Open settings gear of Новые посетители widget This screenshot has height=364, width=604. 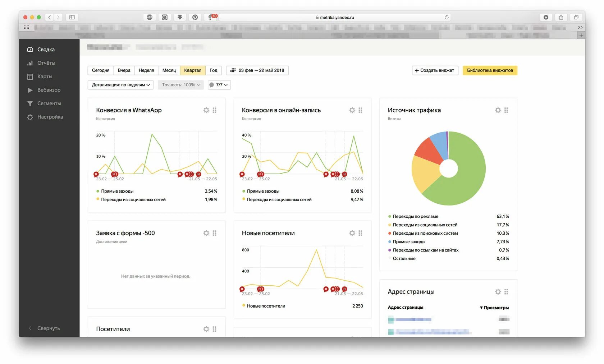352,233
